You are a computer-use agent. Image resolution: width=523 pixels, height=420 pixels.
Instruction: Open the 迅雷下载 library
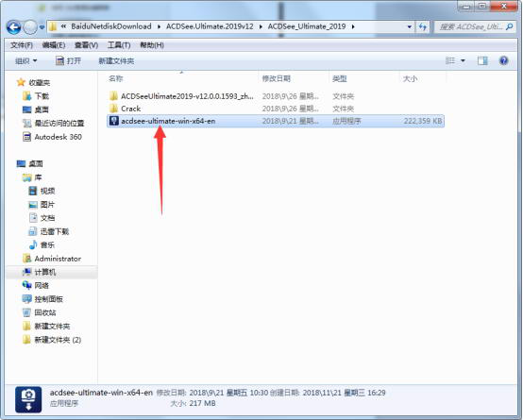pyautogui.click(x=55, y=231)
